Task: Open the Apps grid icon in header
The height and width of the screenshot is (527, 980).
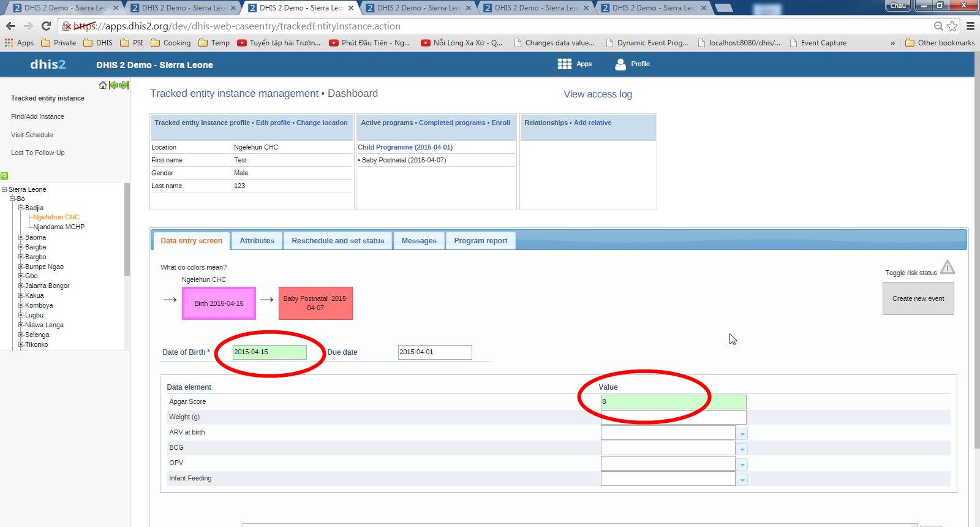Action: tap(564, 64)
